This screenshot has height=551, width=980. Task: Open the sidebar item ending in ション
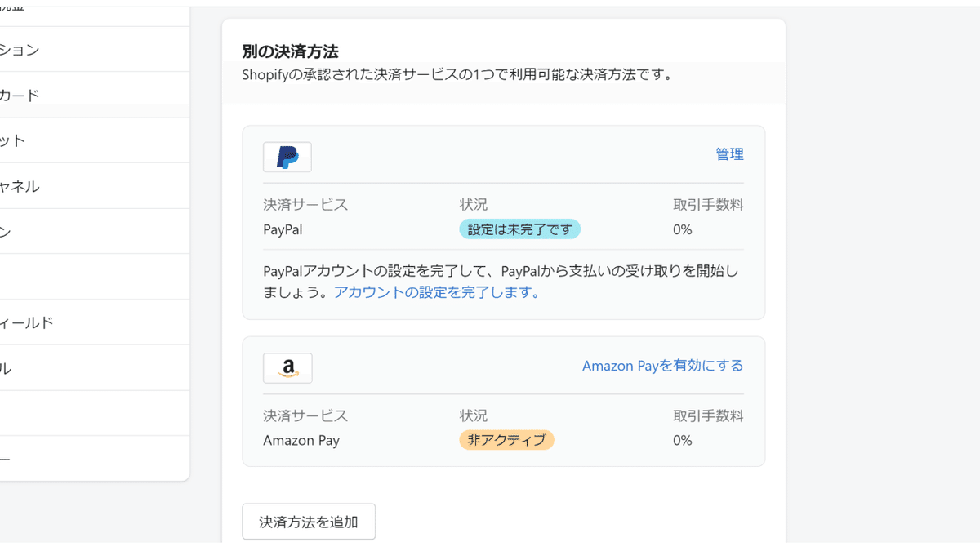coord(20,50)
